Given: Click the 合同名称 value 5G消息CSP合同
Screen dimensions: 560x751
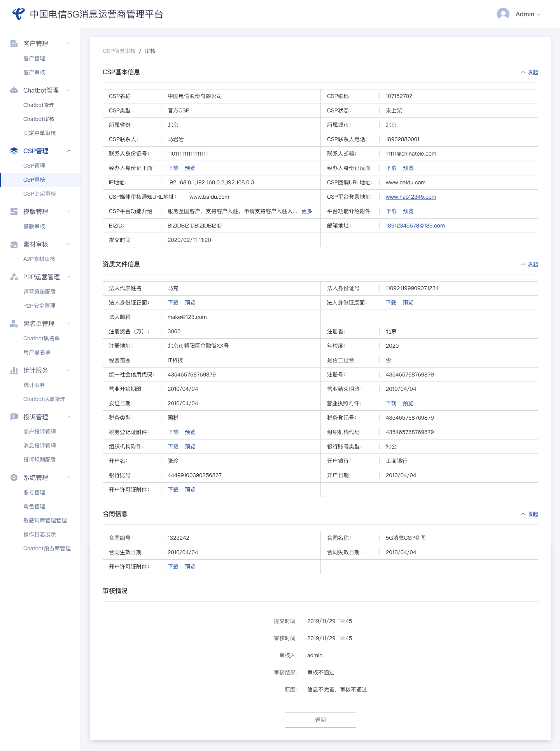Looking at the screenshot, I should pyautogui.click(x=406, y=538).
